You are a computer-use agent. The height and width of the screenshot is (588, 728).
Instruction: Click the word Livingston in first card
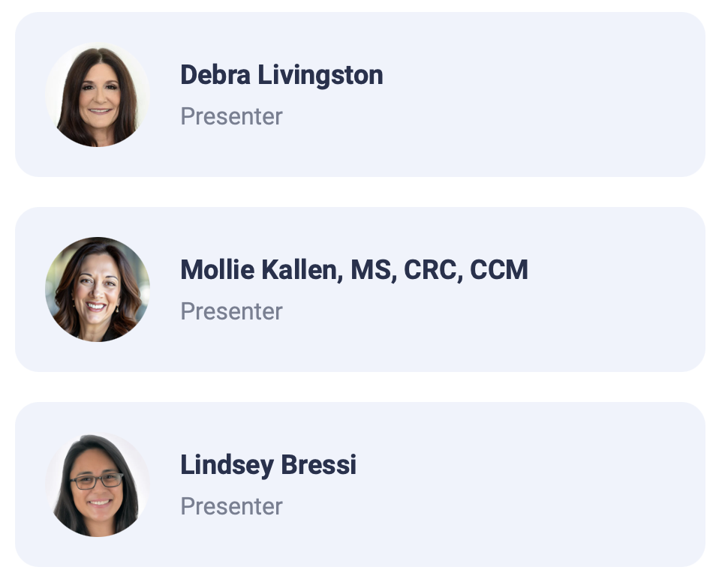point(320,75)
